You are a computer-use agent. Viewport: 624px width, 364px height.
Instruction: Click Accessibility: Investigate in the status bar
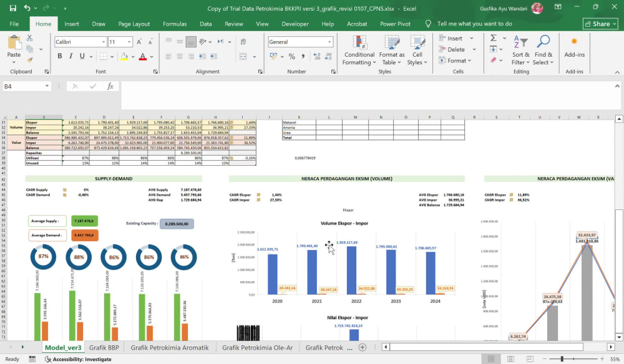pyautogui.click(x=78, y=359)
